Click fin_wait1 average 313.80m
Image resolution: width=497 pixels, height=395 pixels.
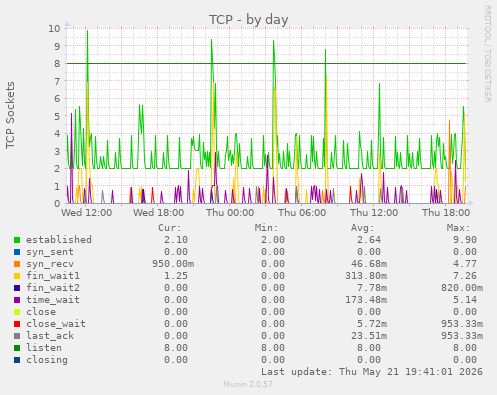coord(366,276)
